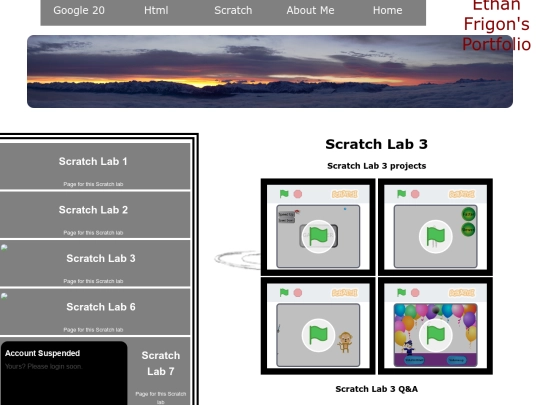The image size is (540, 405).
Task: Click 'Yours? Please login soon.' text
Action: point(43,366)
